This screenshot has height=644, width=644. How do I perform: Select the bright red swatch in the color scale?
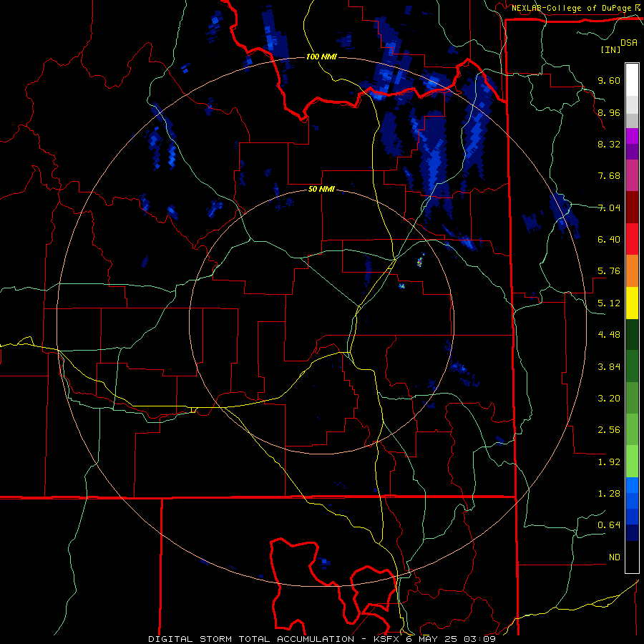pos(632,239)
